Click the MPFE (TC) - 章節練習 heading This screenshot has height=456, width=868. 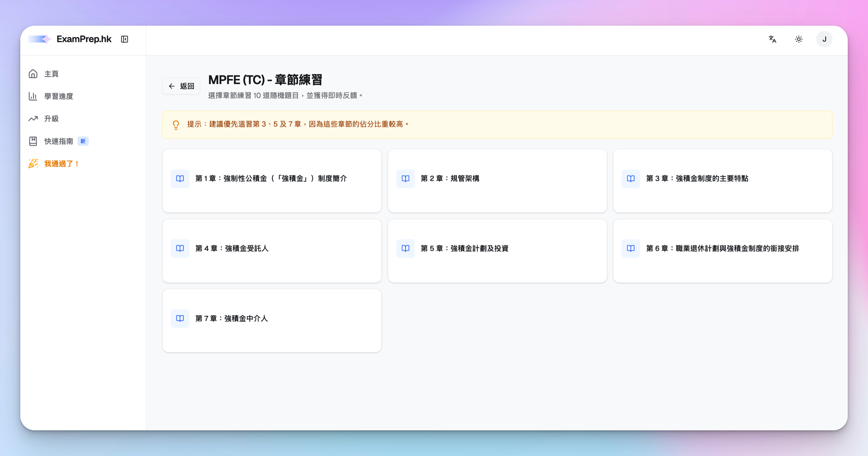point(265,80)
